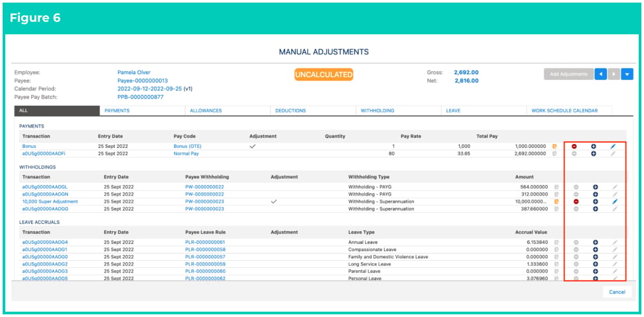Viewport: 644px width, 317px height.
Task: Add adjustment with plus icon on Bonus row
Action: [x=593, y=147]
